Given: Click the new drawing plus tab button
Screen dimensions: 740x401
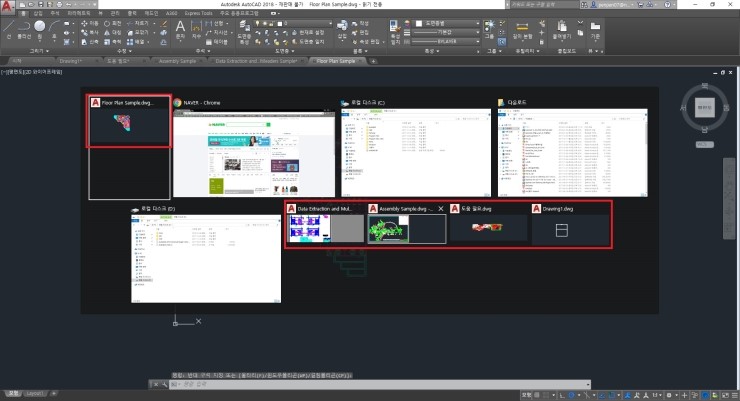Looking at the screenshot, I should [373, 61].
